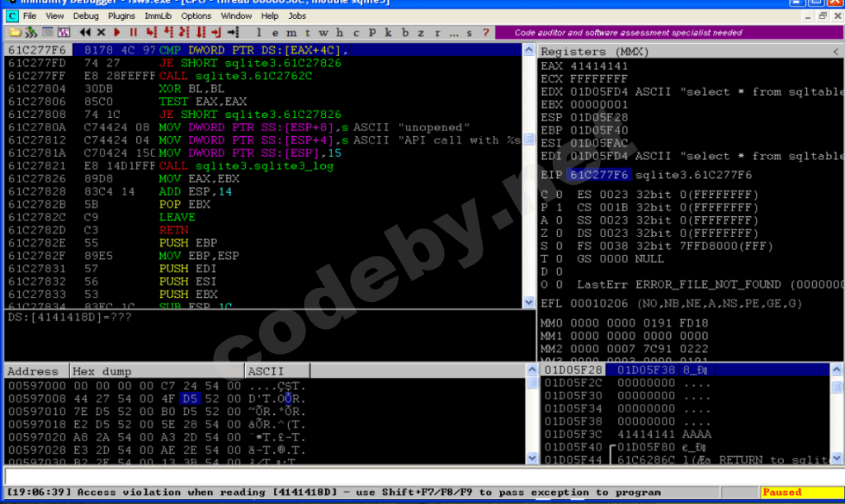
Task: Click the Restart program rewind icon
Action: tap(85, 33)
